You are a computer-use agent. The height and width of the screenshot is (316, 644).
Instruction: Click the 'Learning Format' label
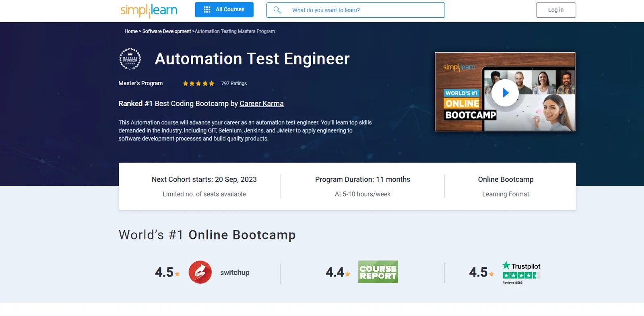click(x=506, y=194)
